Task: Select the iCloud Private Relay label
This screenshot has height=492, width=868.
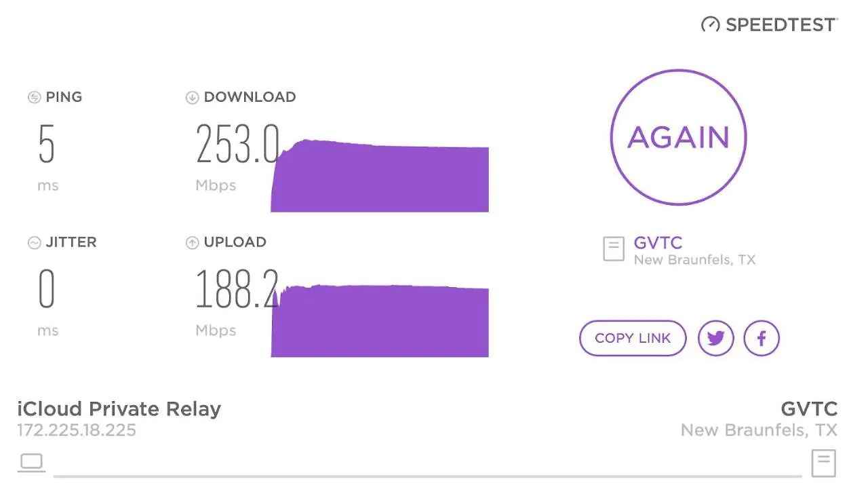Action: click(119, 409)
